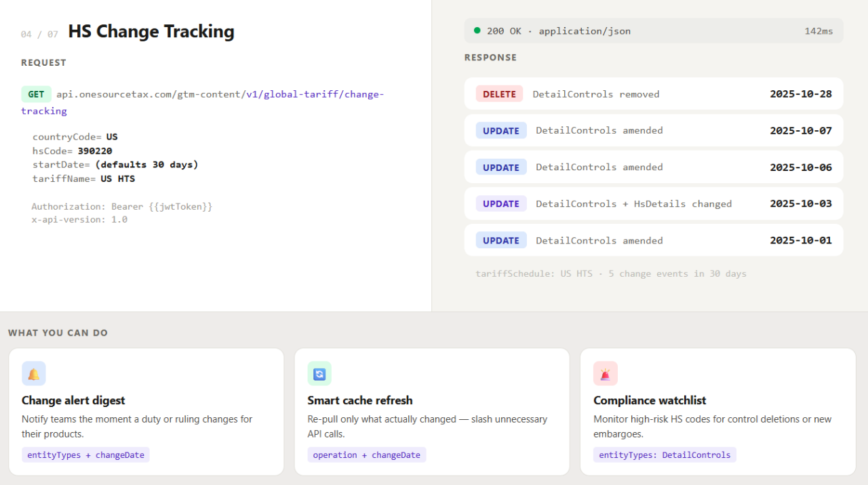
Task: Click the Notify teams description text
Action: tap(137, 427)
